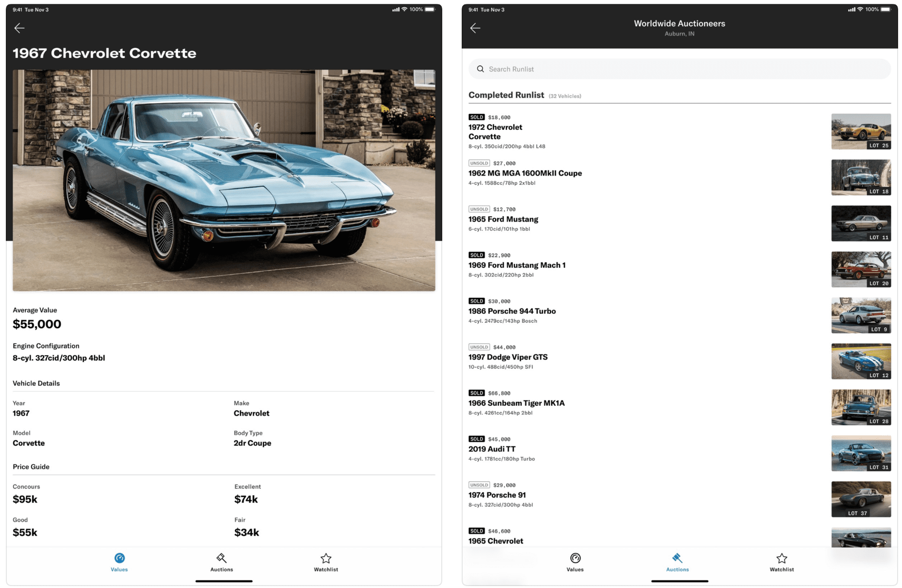Viewport: 902px width, 588px height.
Task: Open the 1972 Chevrolet Corvette listing
Action: click(x=495, y=132)
